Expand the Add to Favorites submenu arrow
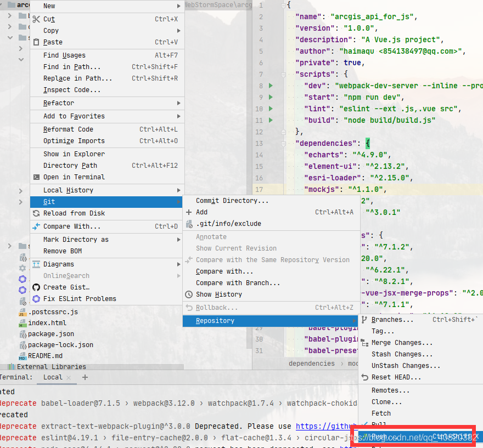 [179, 116]
